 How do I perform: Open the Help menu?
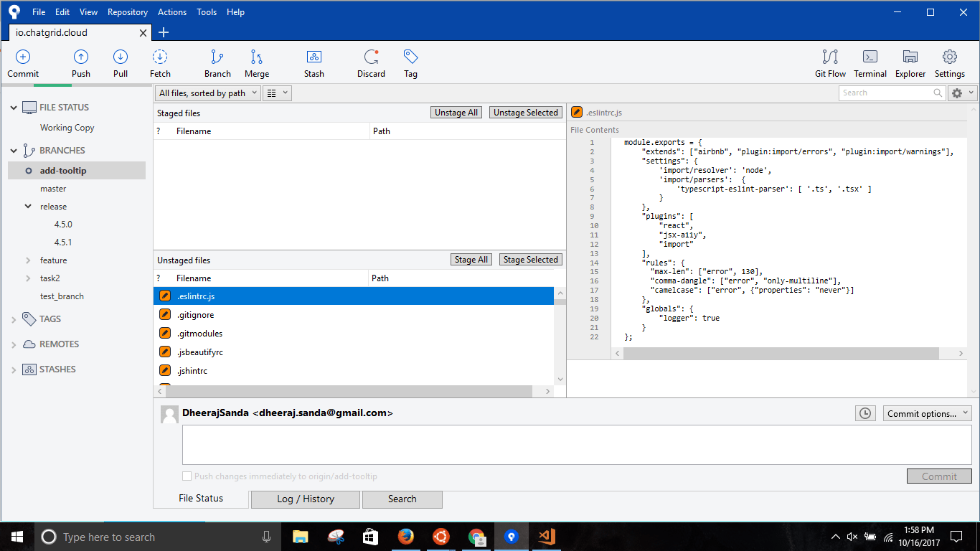(235, 12)
